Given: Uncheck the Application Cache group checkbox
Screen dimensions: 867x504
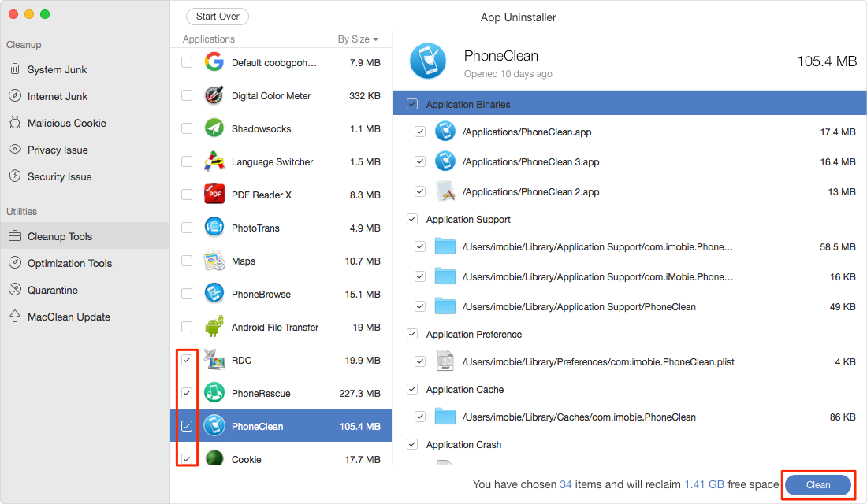Looking at the screenshot, I should 412,389.
